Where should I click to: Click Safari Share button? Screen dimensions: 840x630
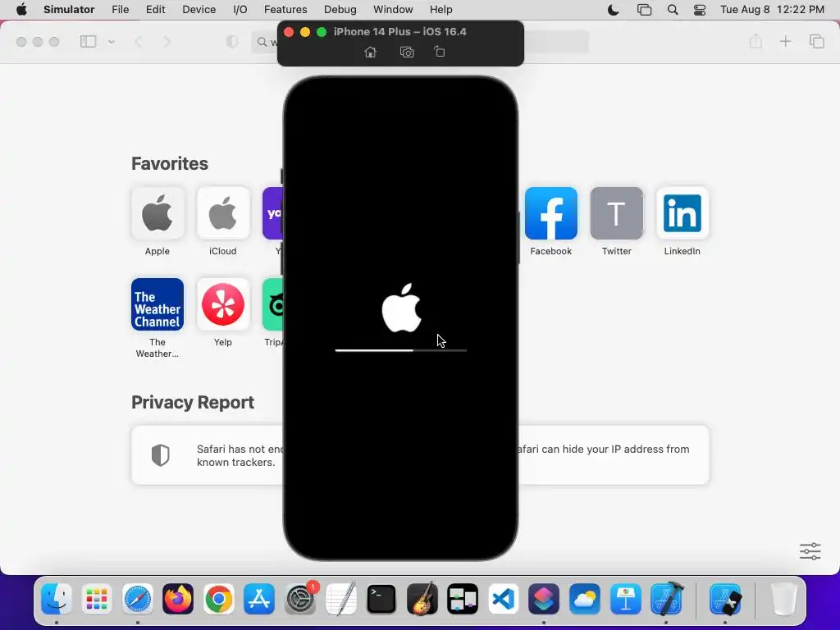[x=756, y=41]
